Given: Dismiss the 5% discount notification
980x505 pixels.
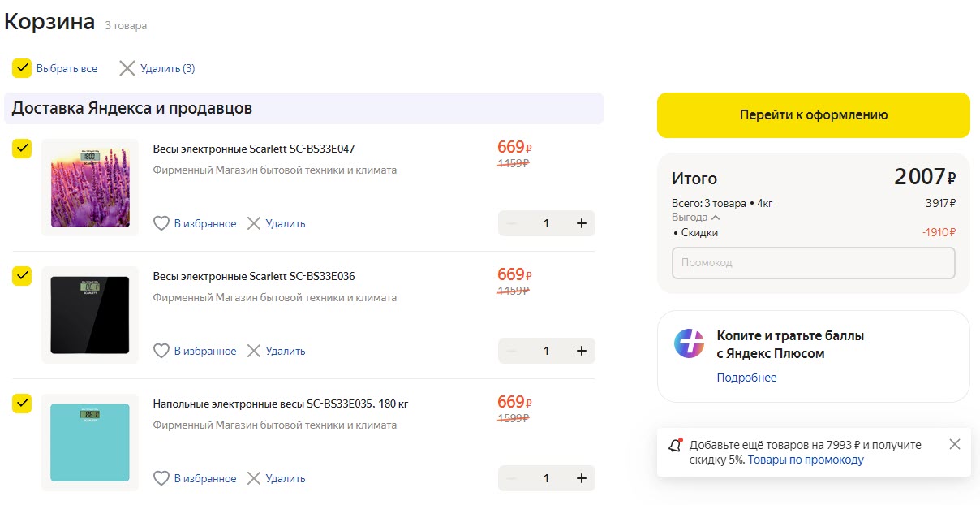Looking at the screenshot, I should [954, 444].
